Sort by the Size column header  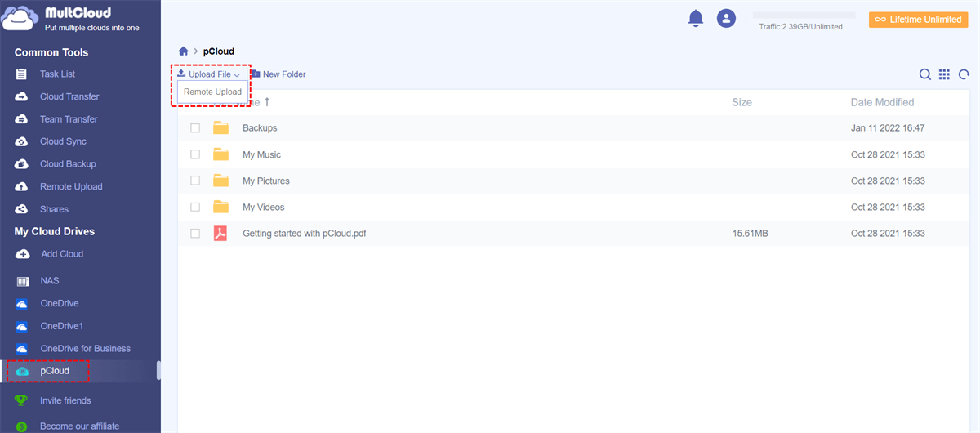click(x=742, y=102)
